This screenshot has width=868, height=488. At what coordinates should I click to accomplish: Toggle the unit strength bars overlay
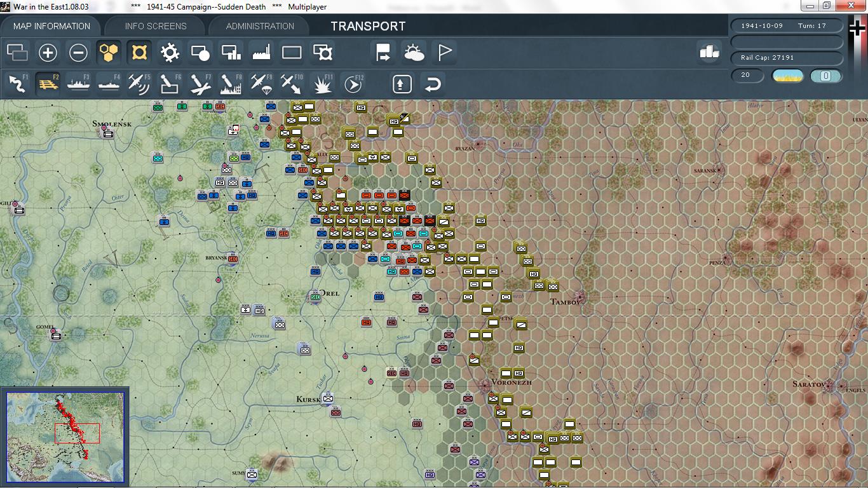point(231,52)
